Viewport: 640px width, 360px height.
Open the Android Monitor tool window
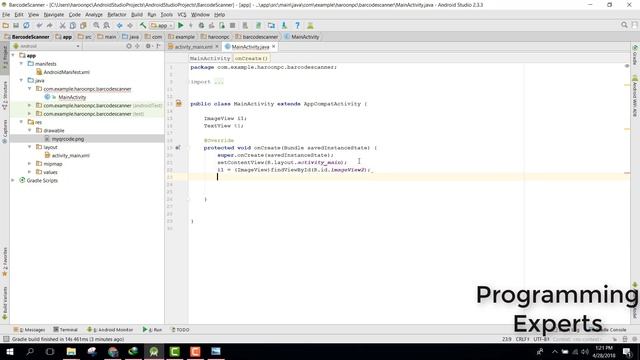[x=110, y=329]
